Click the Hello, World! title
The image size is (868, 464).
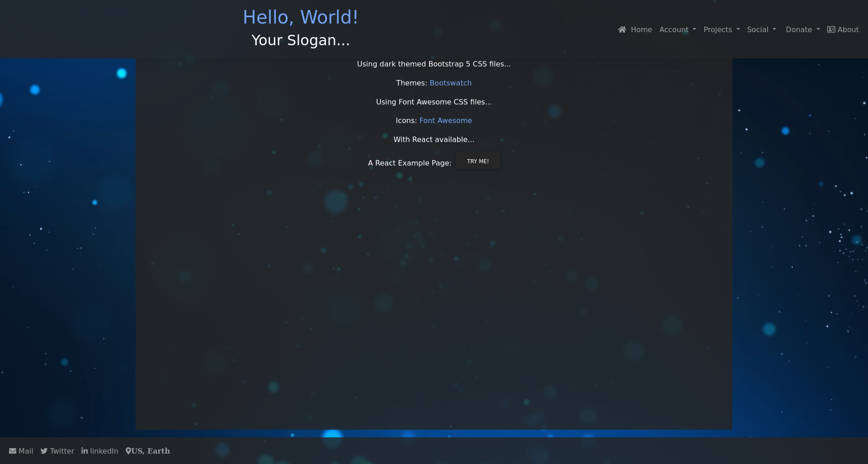tap(301, 17)
